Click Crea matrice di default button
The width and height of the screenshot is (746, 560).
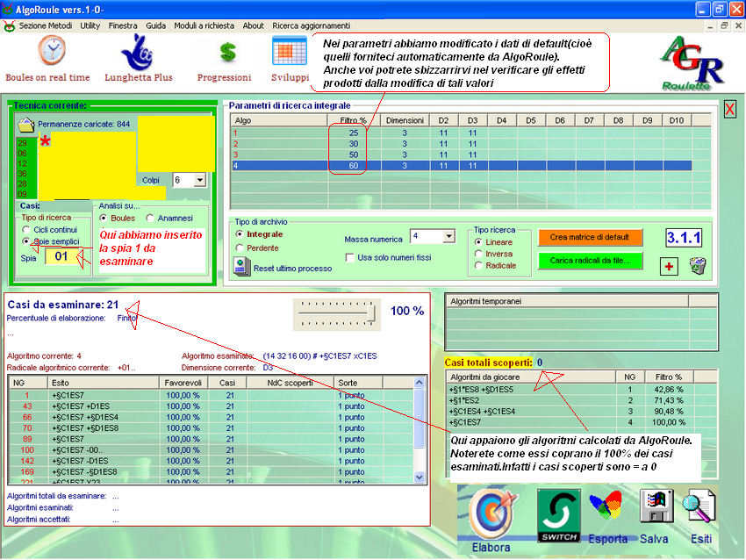[x=590, y=237]
